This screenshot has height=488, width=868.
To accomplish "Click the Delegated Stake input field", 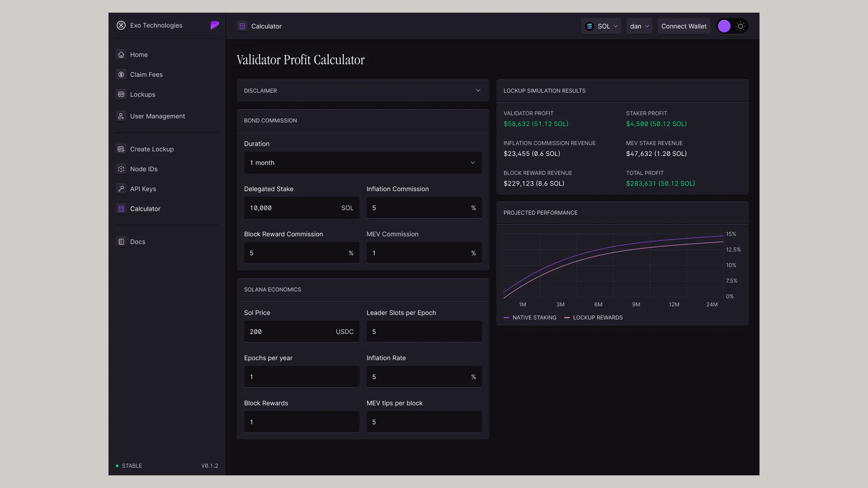I will (302, 208).
